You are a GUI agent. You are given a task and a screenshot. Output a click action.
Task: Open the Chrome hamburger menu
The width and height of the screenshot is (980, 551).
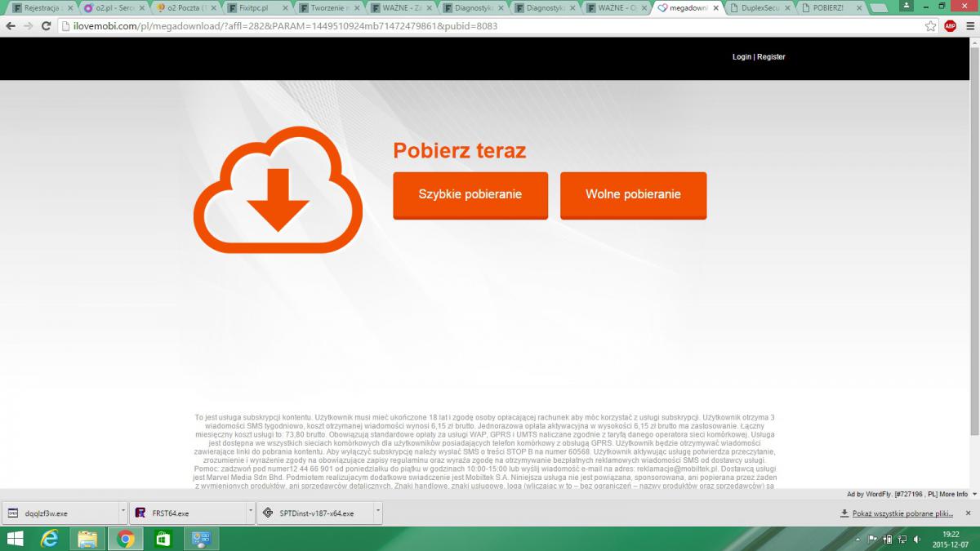click(x=969, y=26)
